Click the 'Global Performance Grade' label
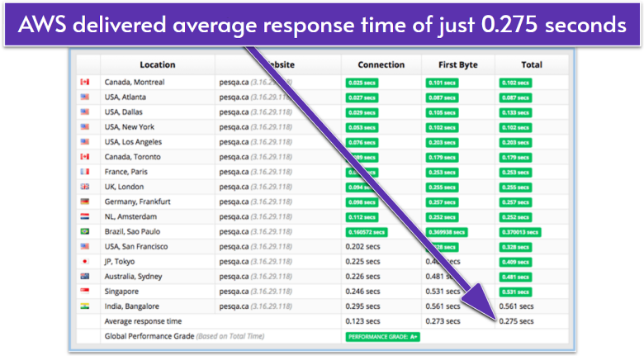644x356 pixels. click(149, 336)
